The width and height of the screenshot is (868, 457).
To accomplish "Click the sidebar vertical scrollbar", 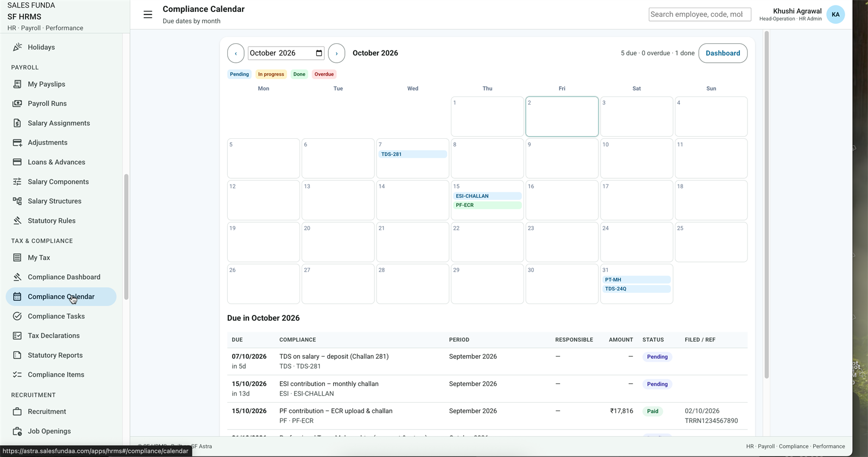I will coord(126,237).
